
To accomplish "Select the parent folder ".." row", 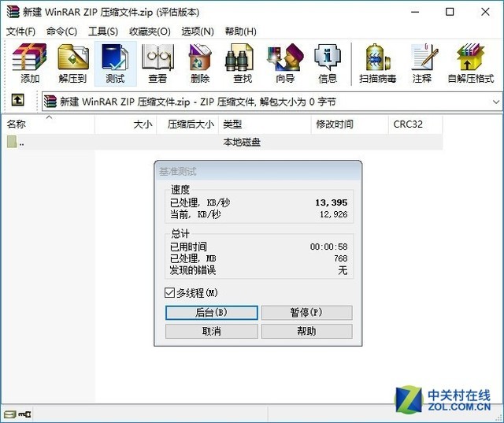I will click(222, 142).
